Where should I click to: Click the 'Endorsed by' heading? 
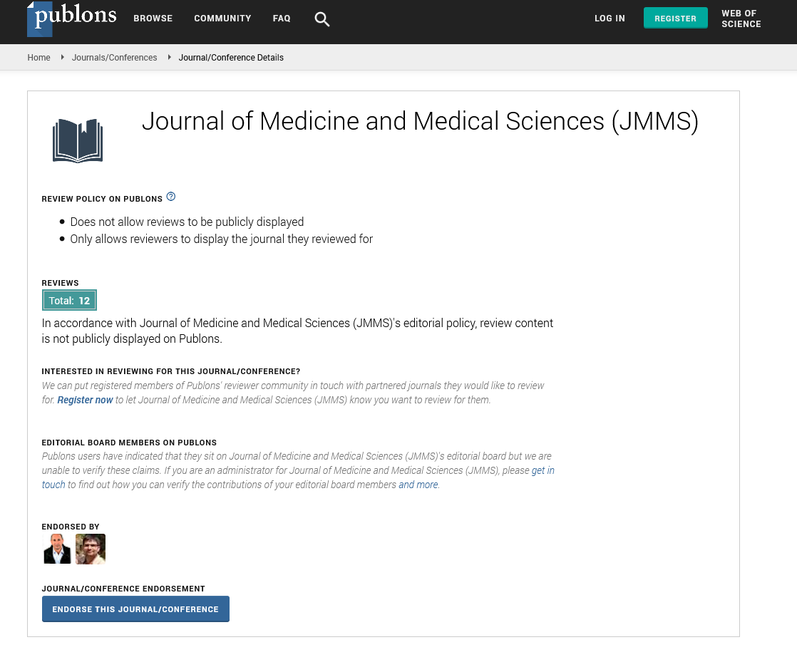click(x=71, y=527)
